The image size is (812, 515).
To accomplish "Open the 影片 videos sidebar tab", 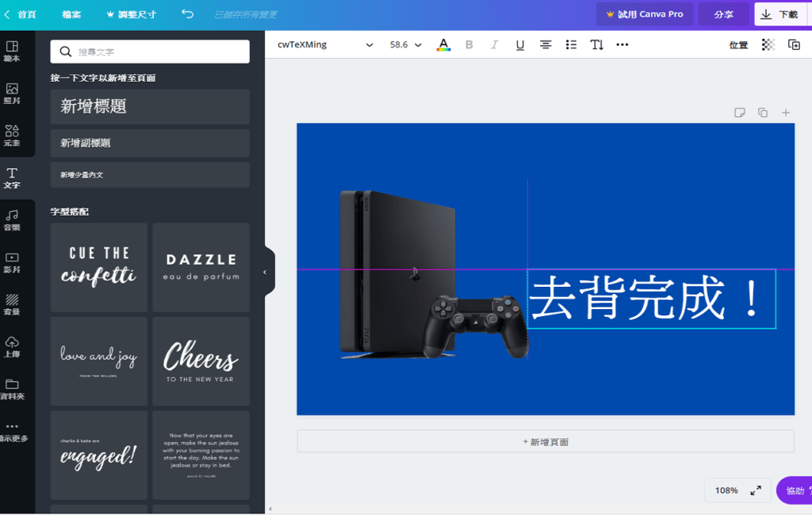I will [12, 263].
